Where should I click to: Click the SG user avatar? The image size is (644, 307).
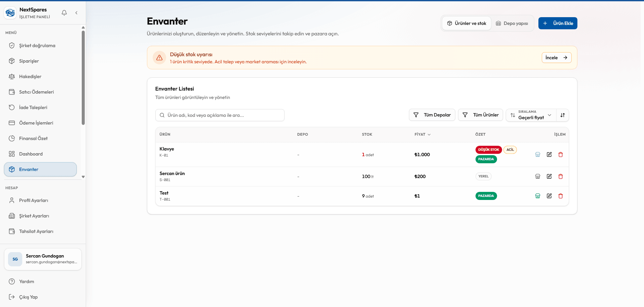point(15,259)
